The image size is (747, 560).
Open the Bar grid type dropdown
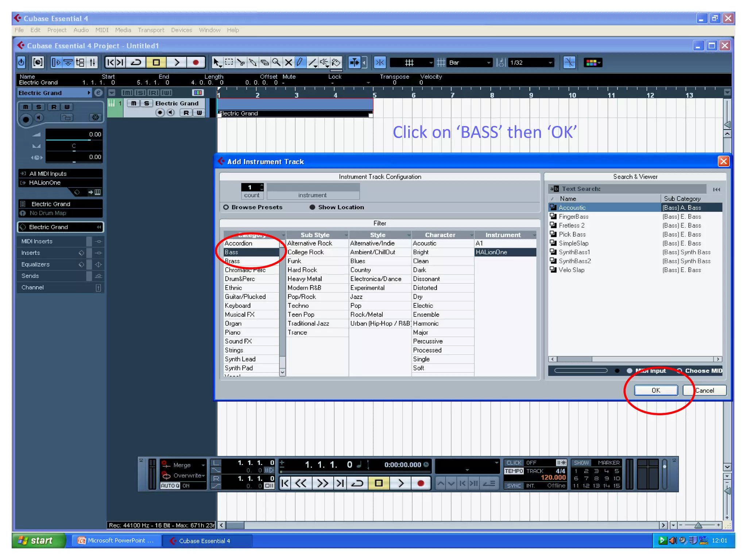coord(469,63)
